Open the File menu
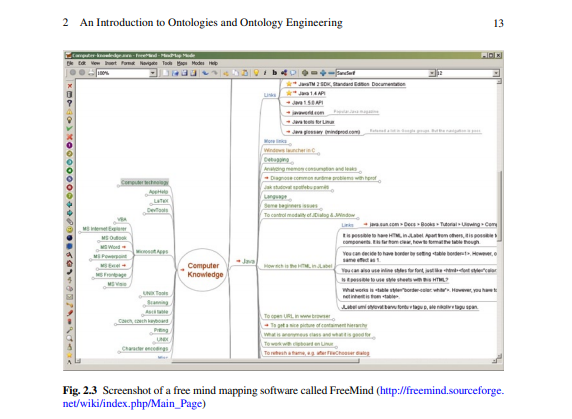 point(70,63)
